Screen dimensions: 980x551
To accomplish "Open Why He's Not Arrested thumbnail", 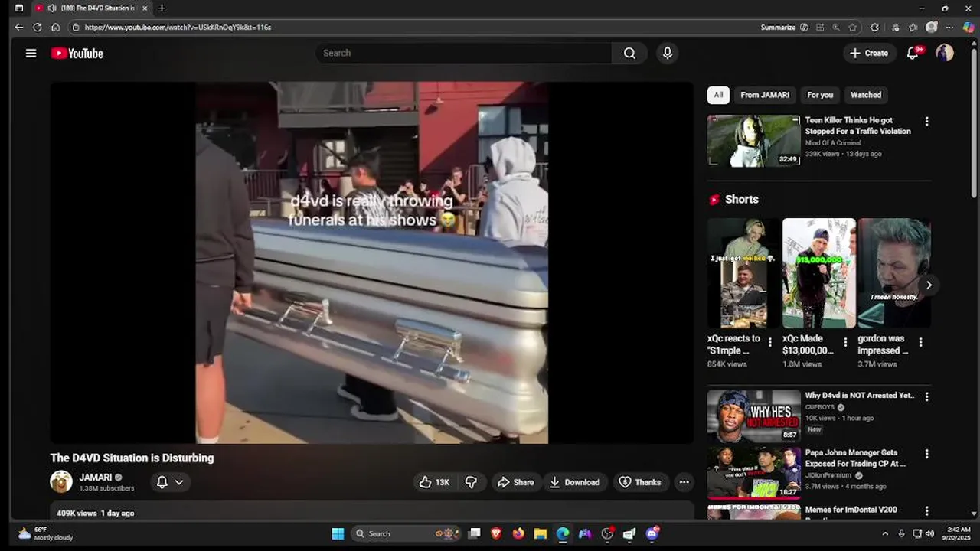I will pyautogui.click(x=753, y=416).
